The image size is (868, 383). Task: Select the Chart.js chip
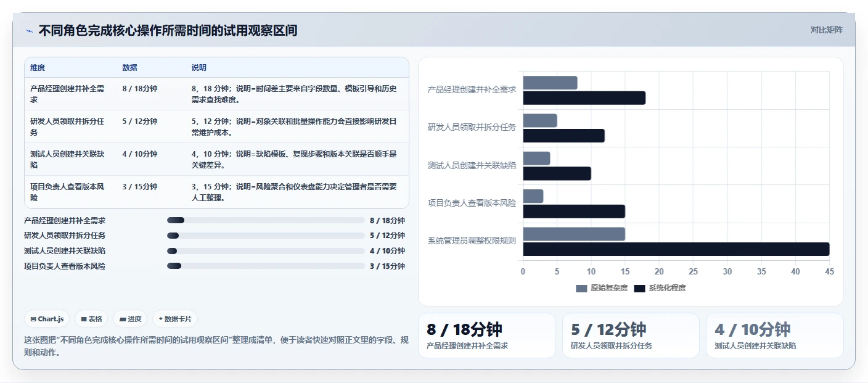pyautogui.click(x=47, y=319)
